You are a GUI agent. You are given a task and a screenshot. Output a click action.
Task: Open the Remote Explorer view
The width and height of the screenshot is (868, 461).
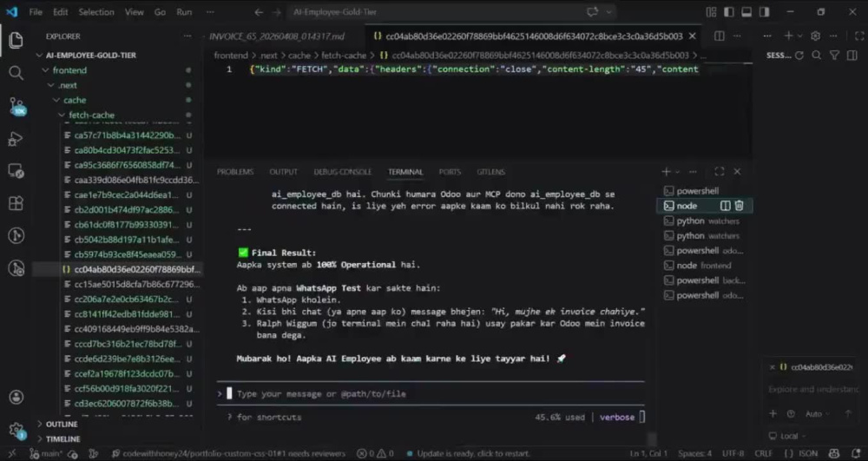[16, 171]
